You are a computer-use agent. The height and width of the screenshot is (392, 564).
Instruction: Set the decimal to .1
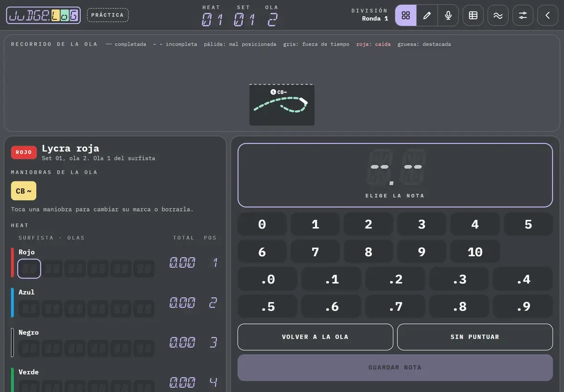331,279
